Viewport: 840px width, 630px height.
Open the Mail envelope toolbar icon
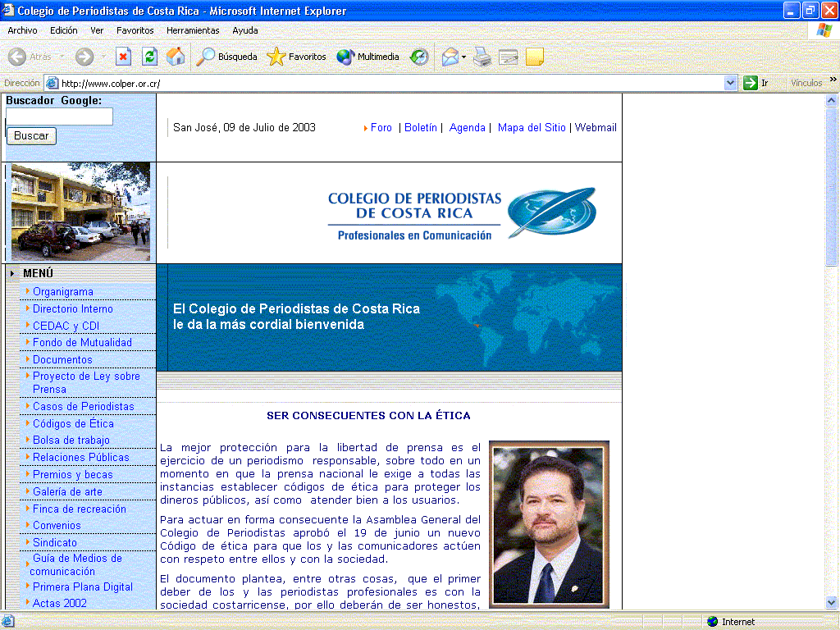[x=450, y=57]
